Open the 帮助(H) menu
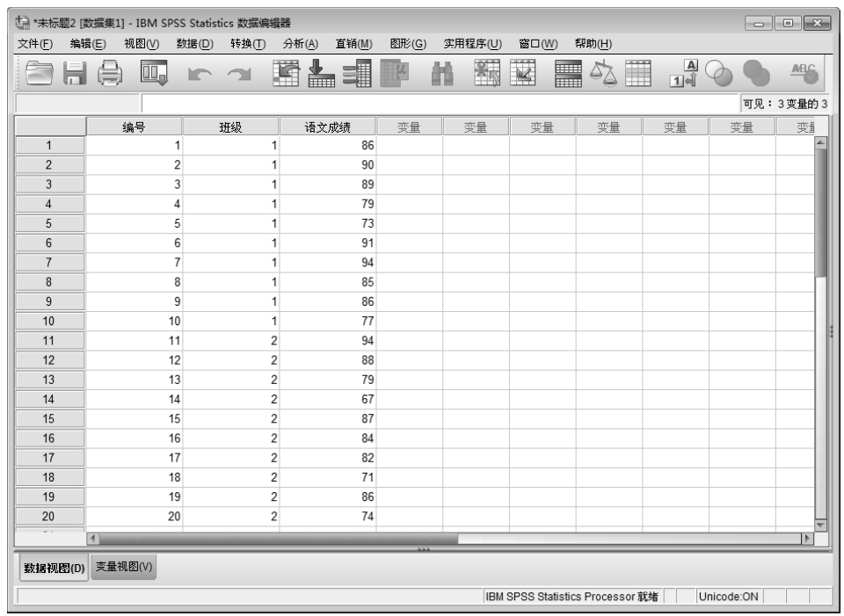This screenshot has width=844, height=616. click(x=593, y=44)
